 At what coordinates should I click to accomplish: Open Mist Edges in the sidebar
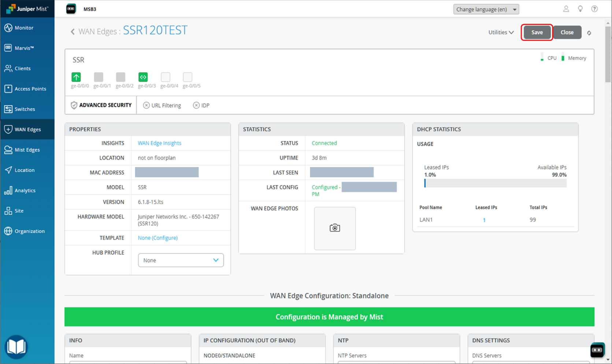tap(27, 150)
